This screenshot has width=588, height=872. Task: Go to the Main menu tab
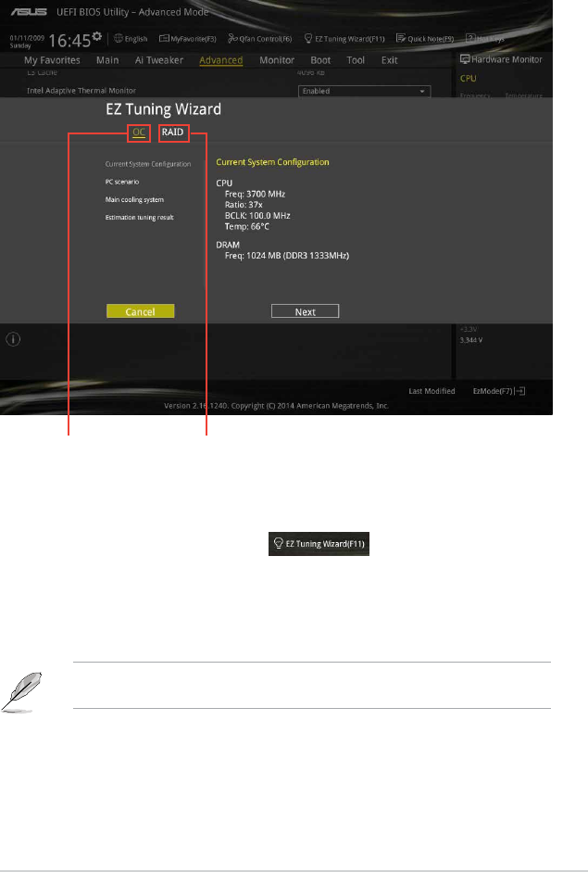pos(107,60)
